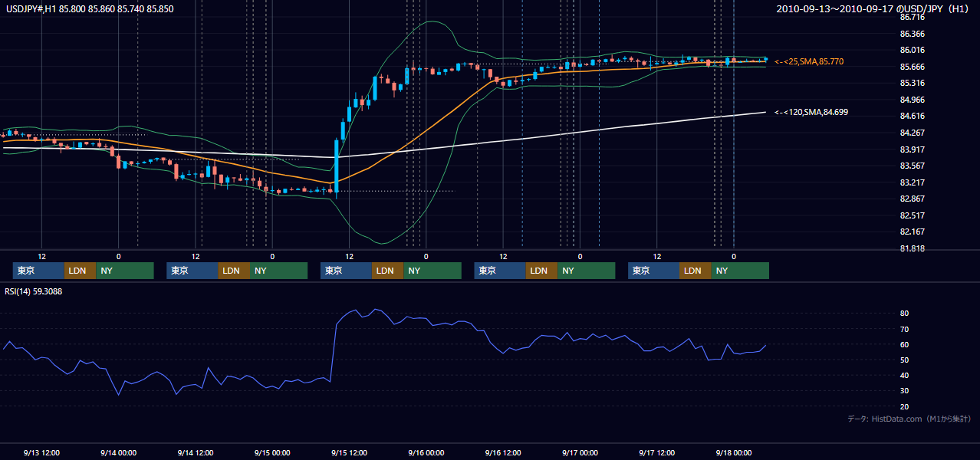The height and width of the screenshot is (460, 980).
Task: Click the 9/14 00:00 time axis label
Action: (x=118, y=452)
